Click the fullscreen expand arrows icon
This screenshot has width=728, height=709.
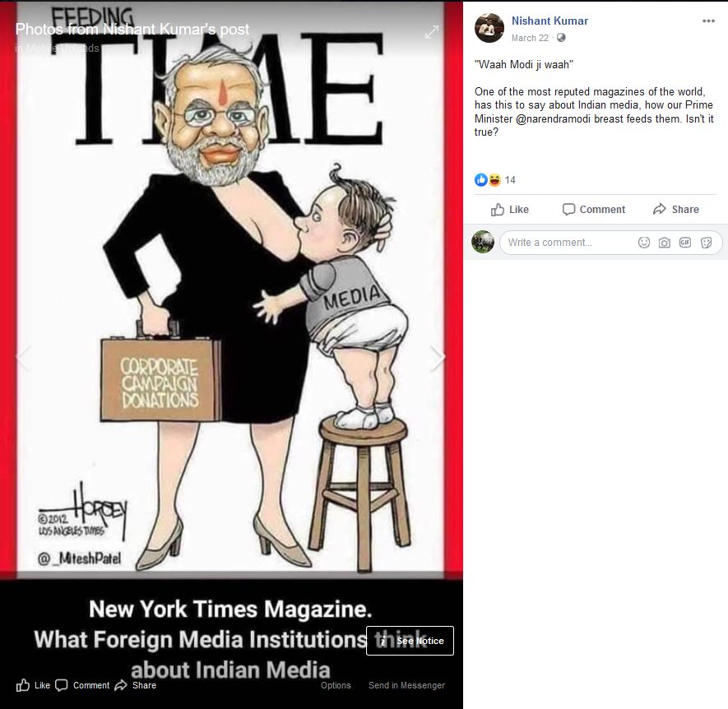tap(432, 32)
